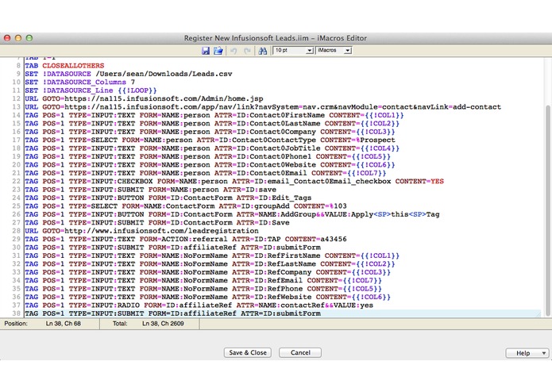Click the Contact0FirstName line

[214, 115]
